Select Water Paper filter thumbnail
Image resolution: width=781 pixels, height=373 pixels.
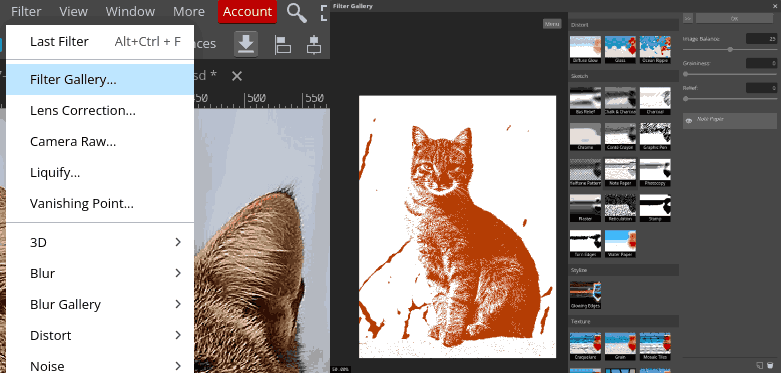(x=620, y=244)
